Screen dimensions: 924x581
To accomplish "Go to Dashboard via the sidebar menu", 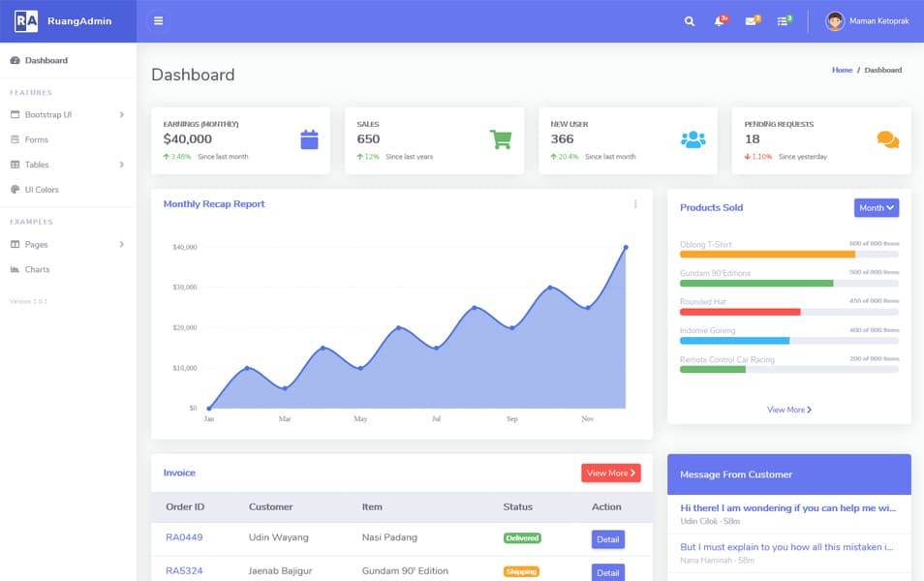I will [x=44, y=59].
